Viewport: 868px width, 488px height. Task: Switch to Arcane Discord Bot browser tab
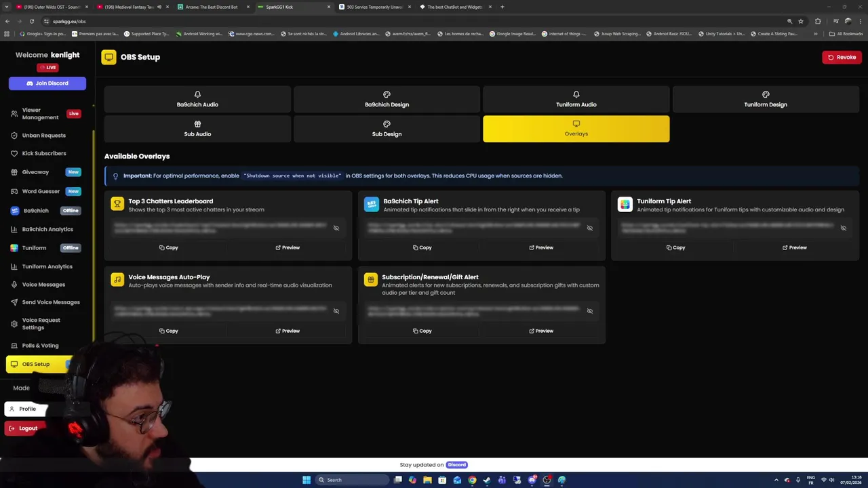(x=212, y=7)
